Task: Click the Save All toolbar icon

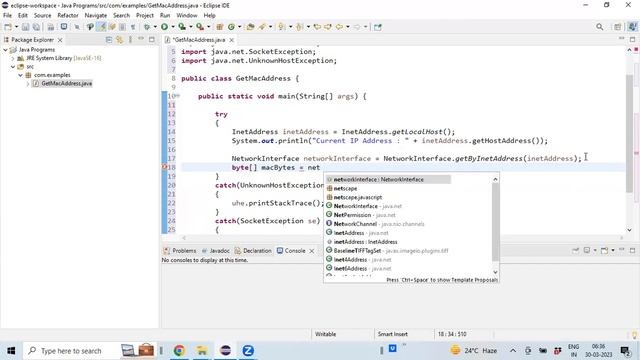Action: coord(36,27)
